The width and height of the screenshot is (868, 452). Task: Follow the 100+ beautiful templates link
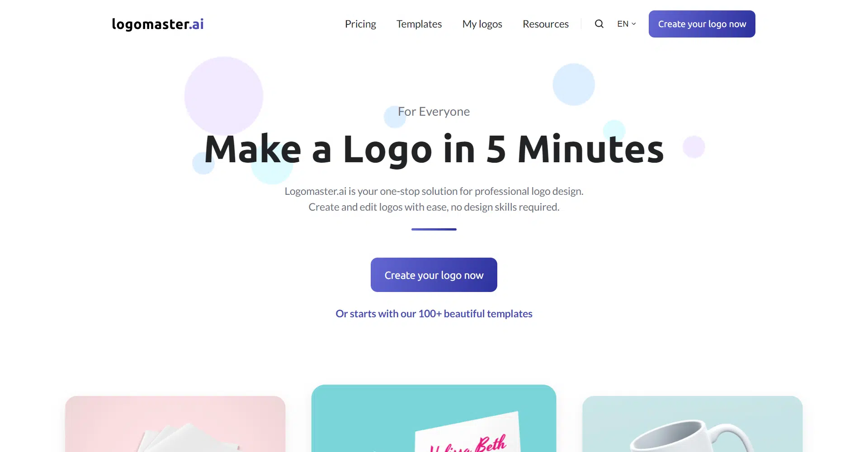(434, 314)
